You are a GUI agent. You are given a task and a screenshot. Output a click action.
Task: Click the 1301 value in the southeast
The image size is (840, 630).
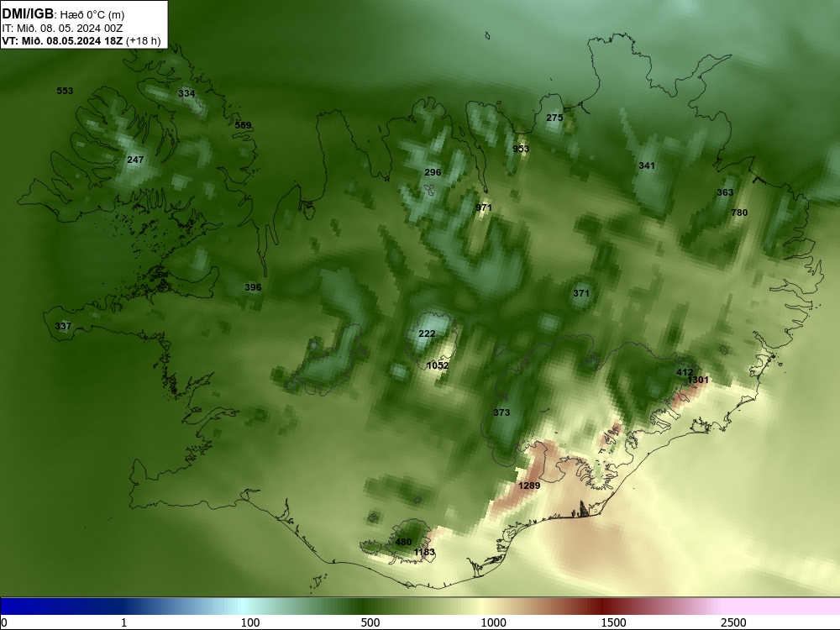coord(698,380)
